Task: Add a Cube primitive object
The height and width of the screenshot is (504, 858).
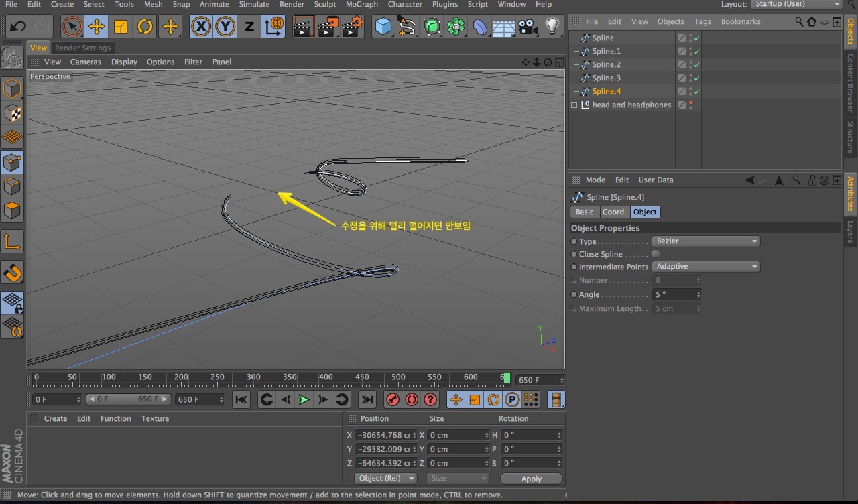Action: [x=383, y=27]
